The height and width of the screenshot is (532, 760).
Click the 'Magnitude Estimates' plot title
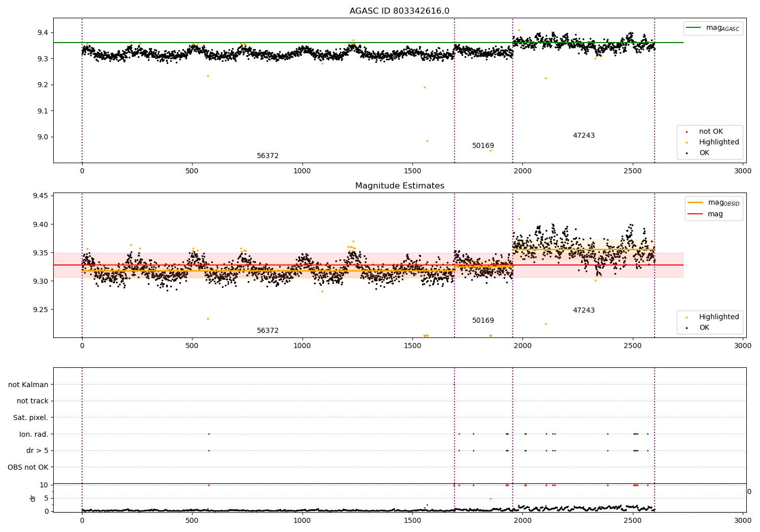pos(399,186)
